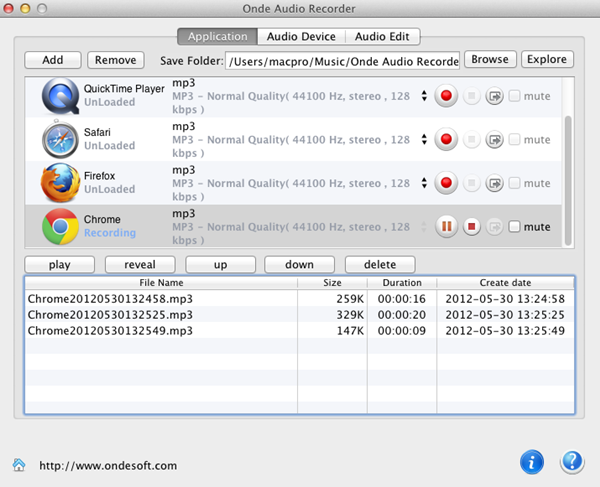The width and height of the screenshot is (600, 487).
Task: Open the Audio Edit tab
Action: (x=382, y=37)
